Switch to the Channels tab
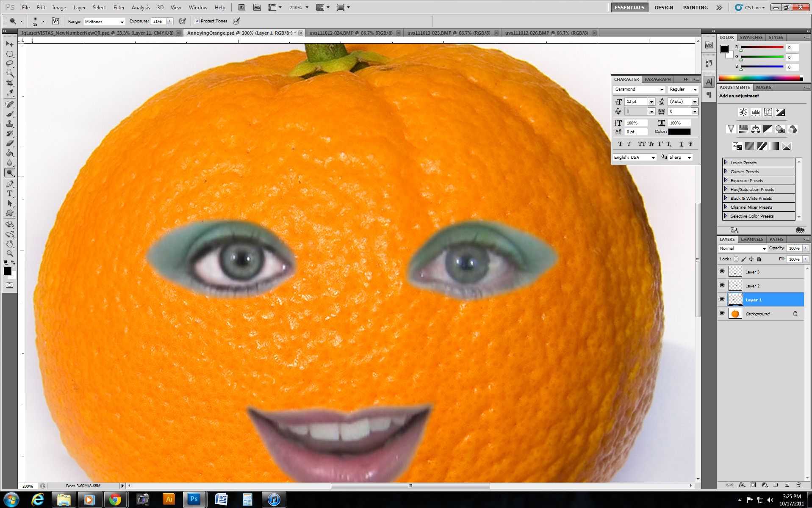The width and height of the screenshot is (812, 508). pos(751,239)
